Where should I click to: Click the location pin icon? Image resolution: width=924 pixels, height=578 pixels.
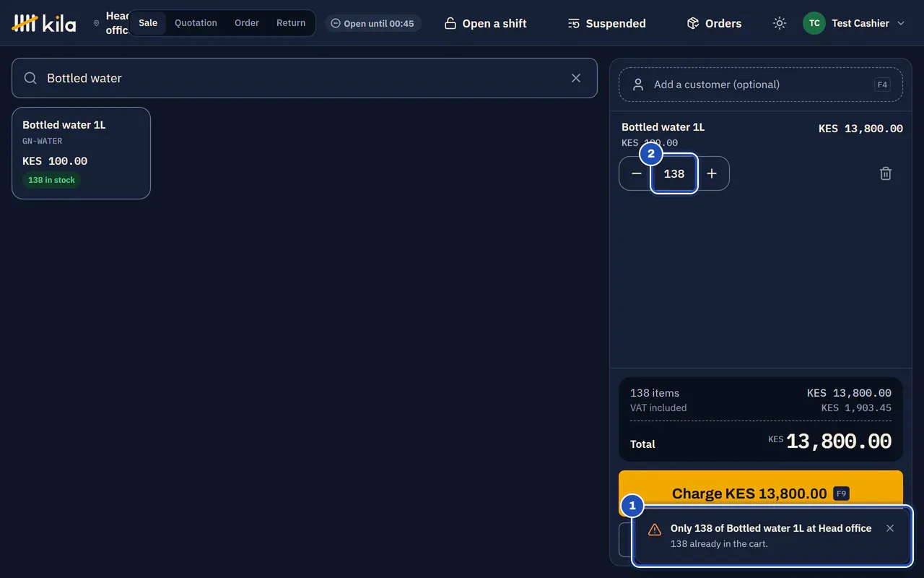pyautogui.click(x=96, y=23)
